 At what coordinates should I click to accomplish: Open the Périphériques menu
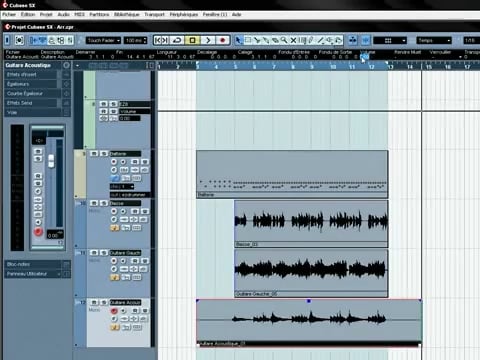184,14
